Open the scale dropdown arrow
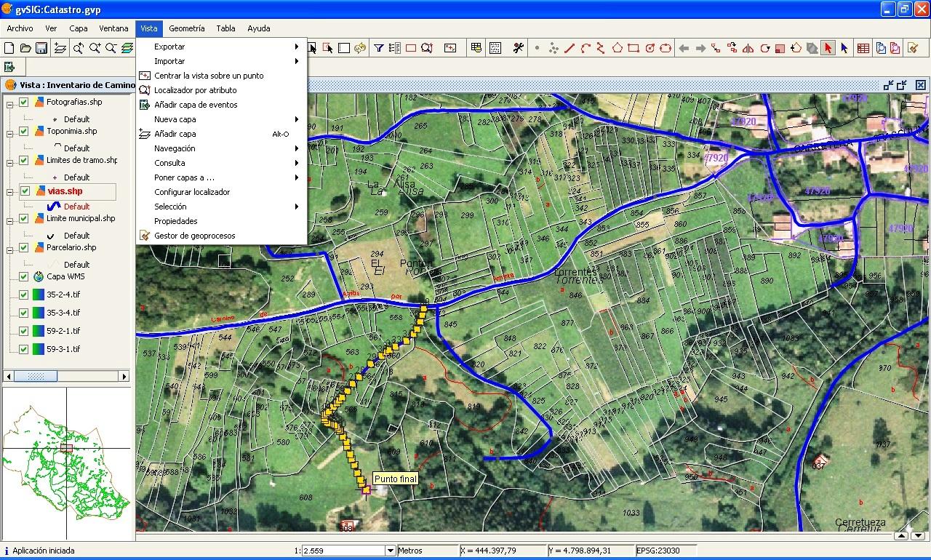The width and height of the screenshot is (931, 560). (x=391, y=550)
